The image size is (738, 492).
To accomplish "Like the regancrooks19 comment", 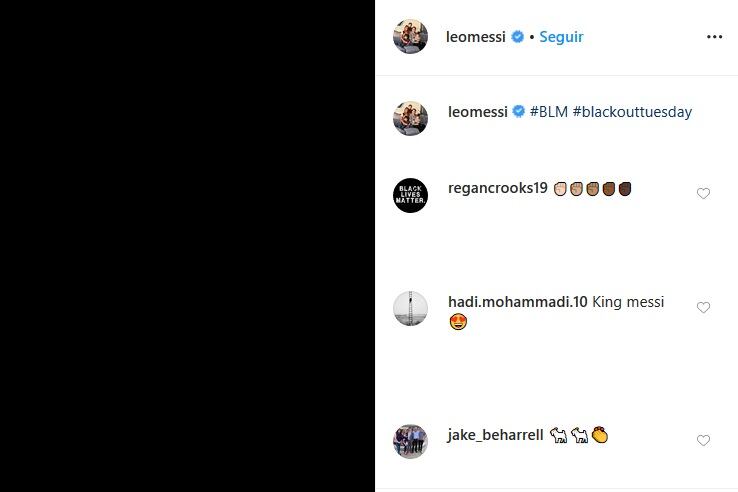I will point(703,194).
